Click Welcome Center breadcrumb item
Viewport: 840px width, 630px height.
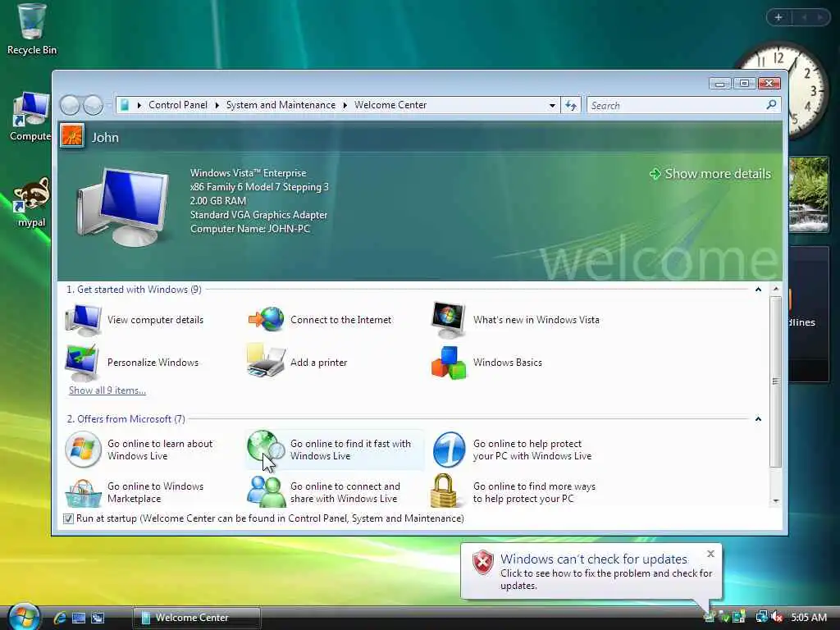[390, 105]
